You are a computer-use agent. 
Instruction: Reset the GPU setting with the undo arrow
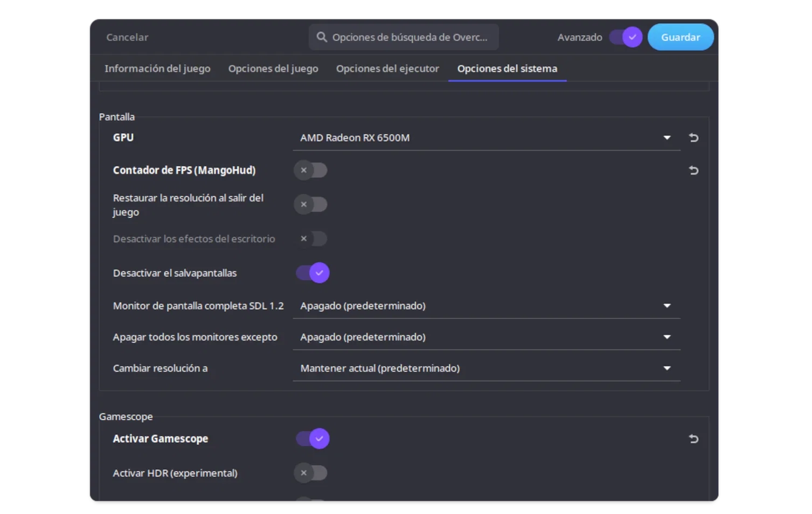click(693, 138)
